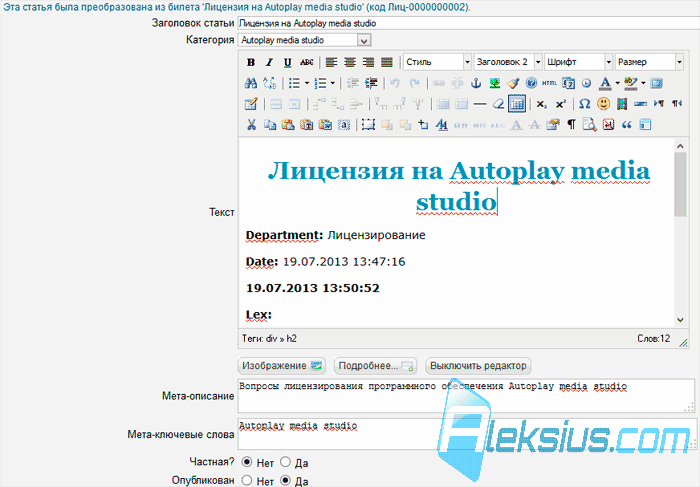Click the Изображение button
The width and height of the screenshot is (700, 487).
(282, 366)
